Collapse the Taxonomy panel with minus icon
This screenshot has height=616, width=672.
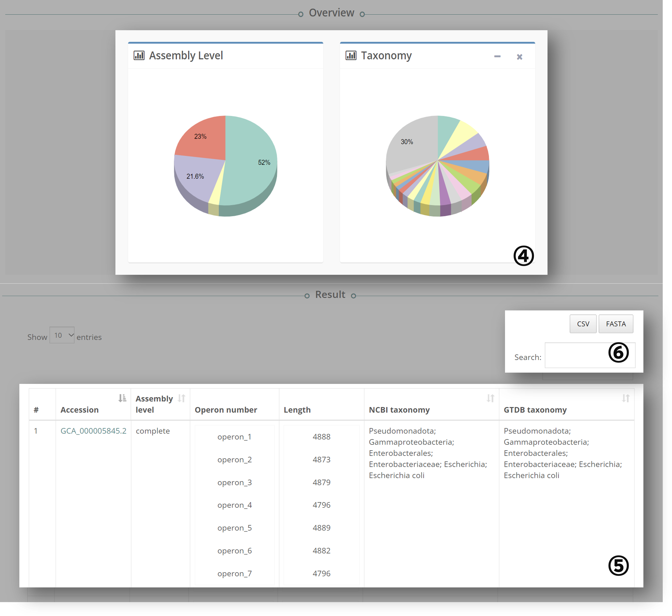click(x=497, y=57)
